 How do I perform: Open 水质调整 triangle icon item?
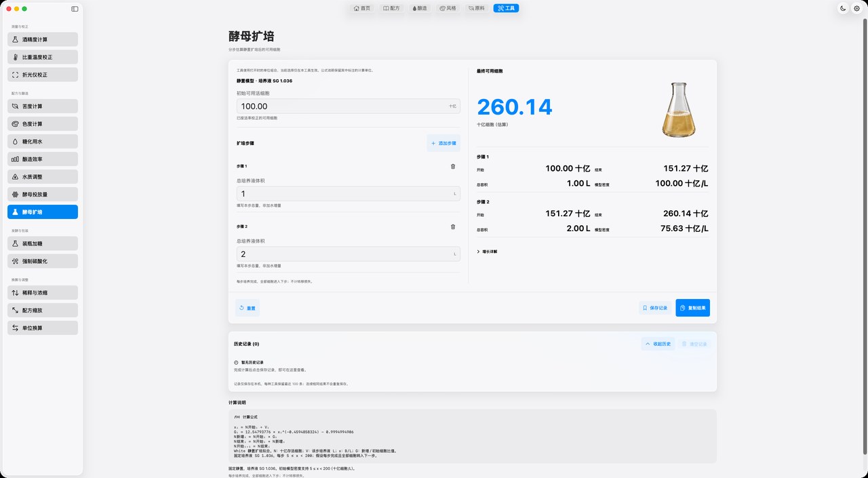point(43,176)
